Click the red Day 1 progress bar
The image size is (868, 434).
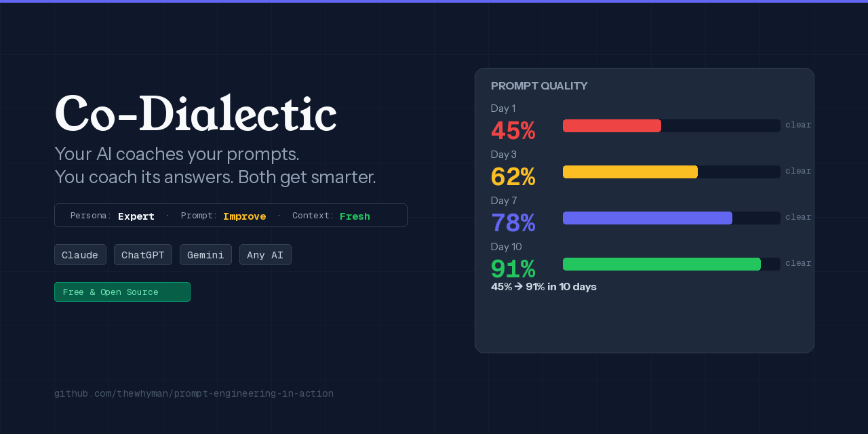(x=612, y=125)
